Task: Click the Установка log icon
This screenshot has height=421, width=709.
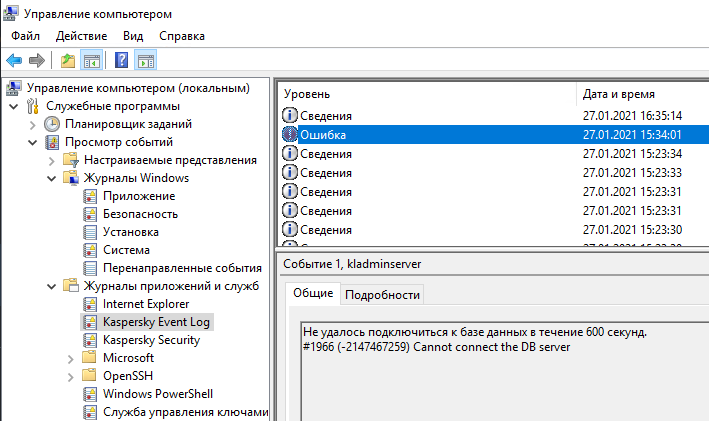Action: (90, 232)
